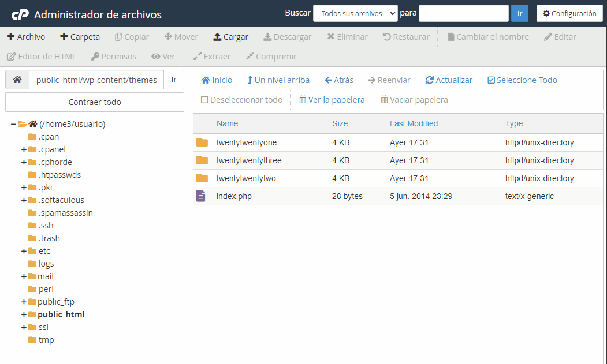This screenshot has height=364, width=607.
Task: Select logs in the folder tree
Action: click(46, 264)
